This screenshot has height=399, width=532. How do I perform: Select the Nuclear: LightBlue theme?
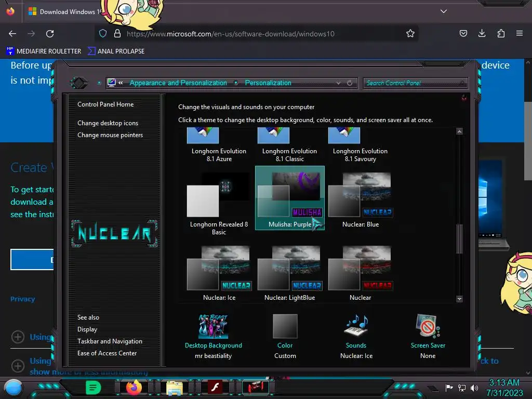point(290,273)
